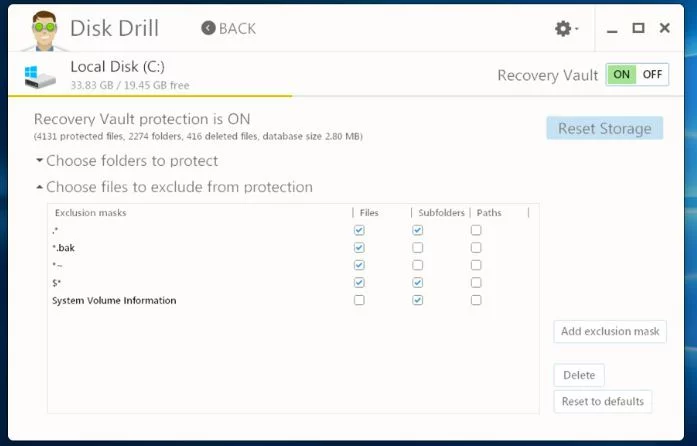Check Paths for the *.bak mask
The image size is (697, 446).
click(x=476, y=248)
